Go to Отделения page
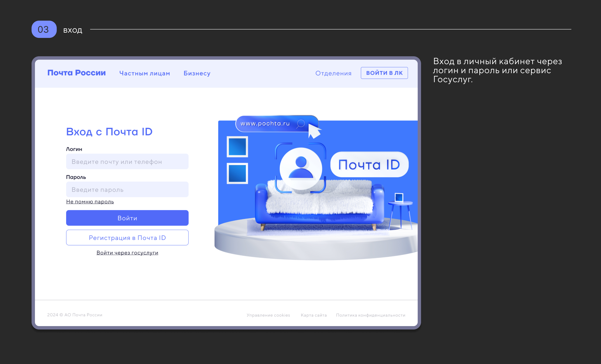This screenshot has height=364, width=601. coord(333,73)
